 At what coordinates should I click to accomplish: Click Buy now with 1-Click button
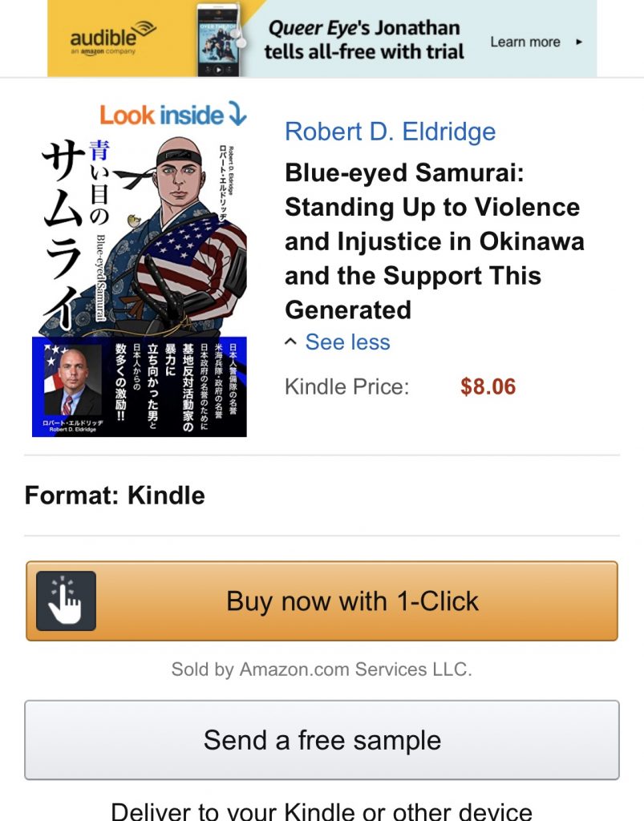[322, 601]
